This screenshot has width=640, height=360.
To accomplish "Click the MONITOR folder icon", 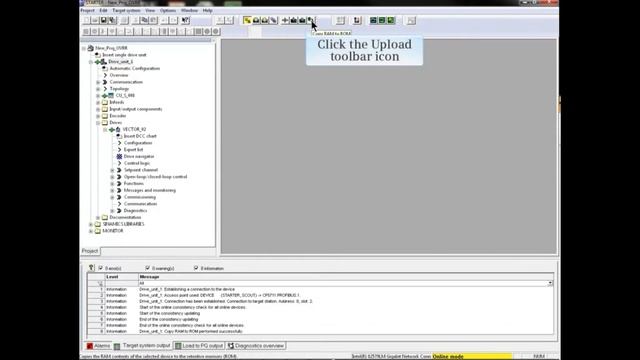I will [x=98, y=231].
